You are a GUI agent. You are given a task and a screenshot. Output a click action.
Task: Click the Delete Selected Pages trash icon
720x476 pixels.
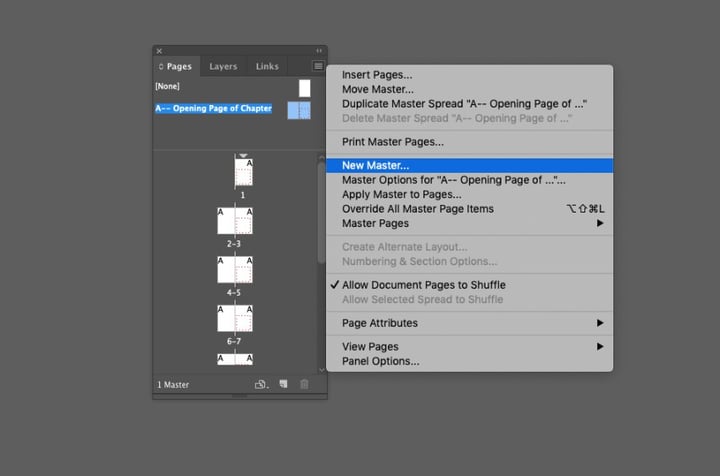pyautogui.click(x=304, y=384)
